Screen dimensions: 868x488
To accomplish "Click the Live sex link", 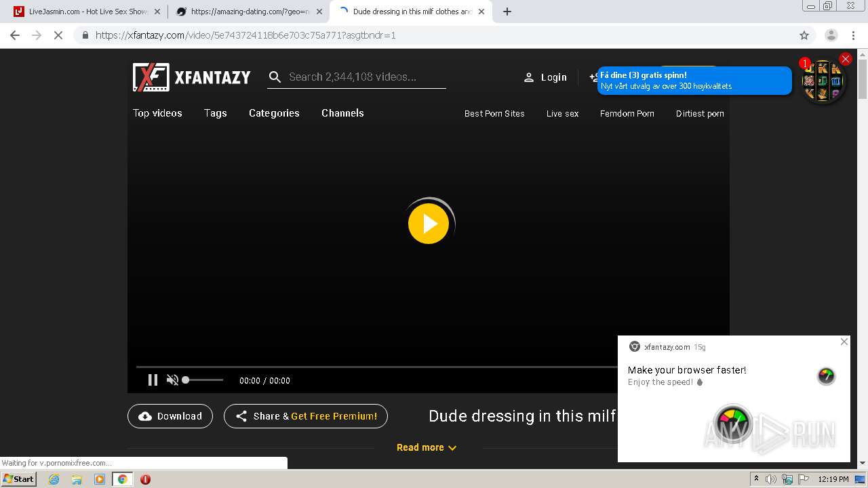I will click(x=563, y=114).
